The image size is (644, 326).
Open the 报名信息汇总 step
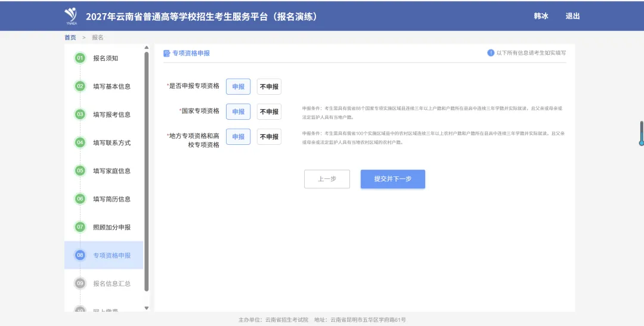coord(112,284)
